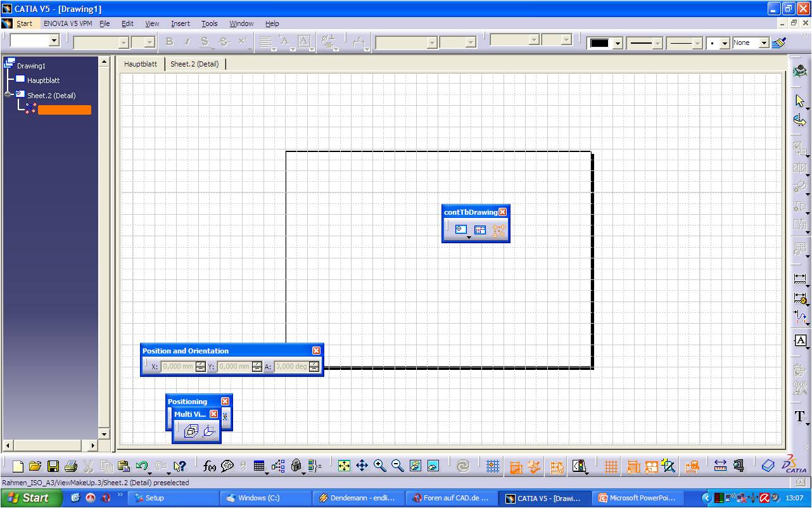Toggle Bold text formatting
Screen dimensions: 812x508
tap(169, 42)
